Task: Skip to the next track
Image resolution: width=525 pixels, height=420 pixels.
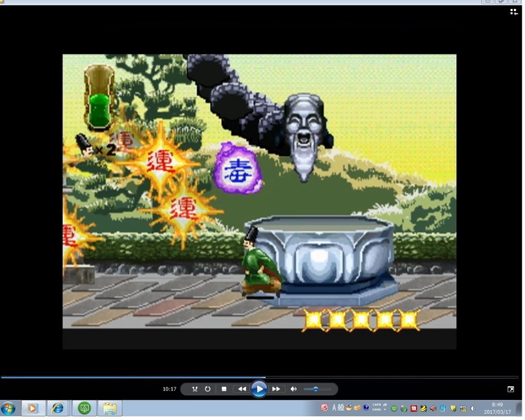Action: click(276, 389)
